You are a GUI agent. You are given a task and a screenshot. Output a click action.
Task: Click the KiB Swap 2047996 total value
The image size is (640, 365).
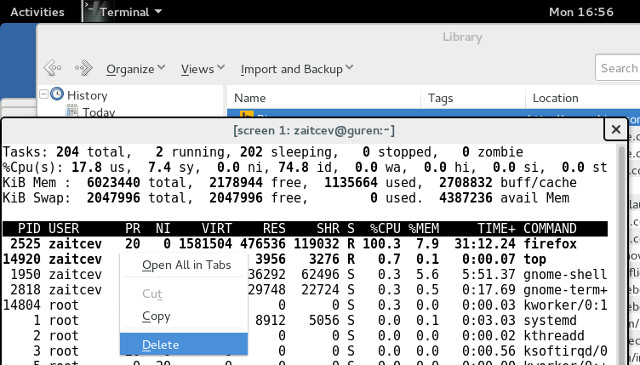[113, 198]
